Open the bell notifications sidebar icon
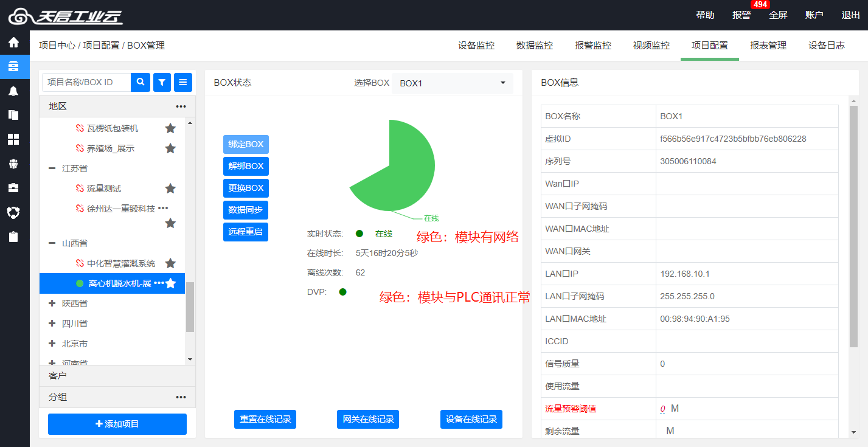 [x=13, y=91]
